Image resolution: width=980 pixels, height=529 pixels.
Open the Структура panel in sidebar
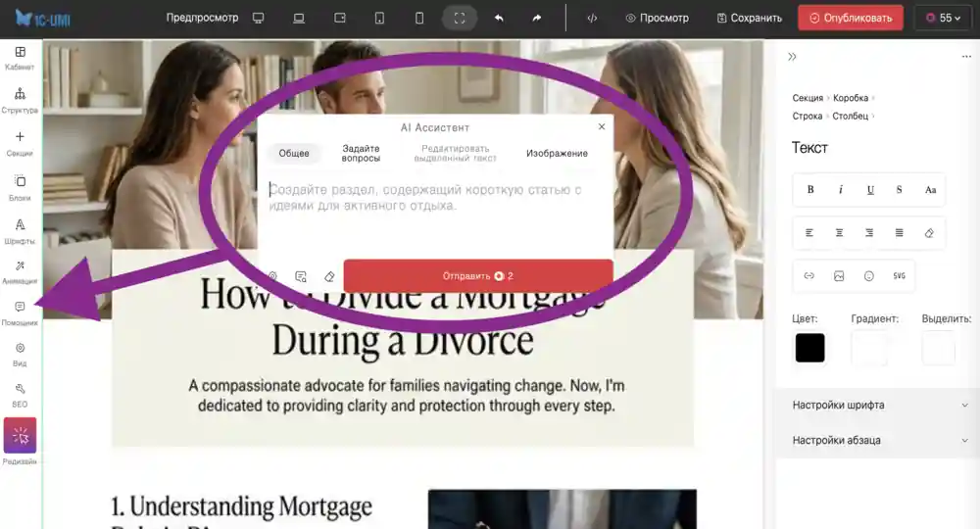[x=20, y=100]
